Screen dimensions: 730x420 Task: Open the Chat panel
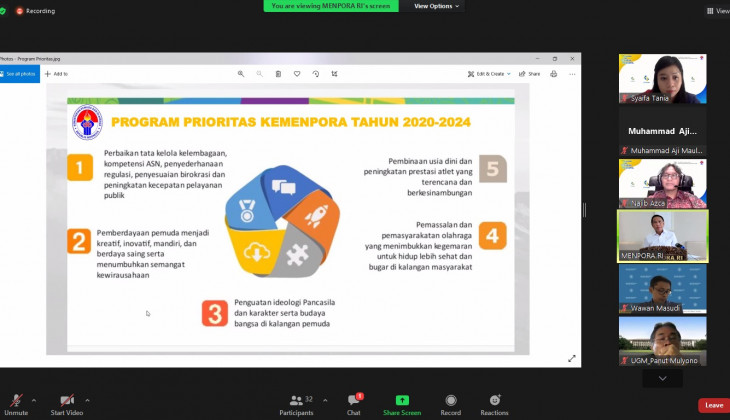click(354, 405)
